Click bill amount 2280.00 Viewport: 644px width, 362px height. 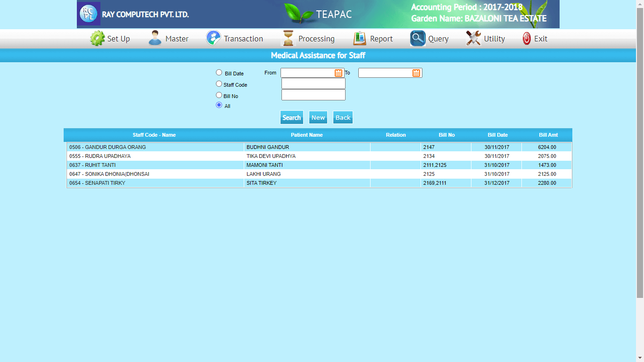547,183
